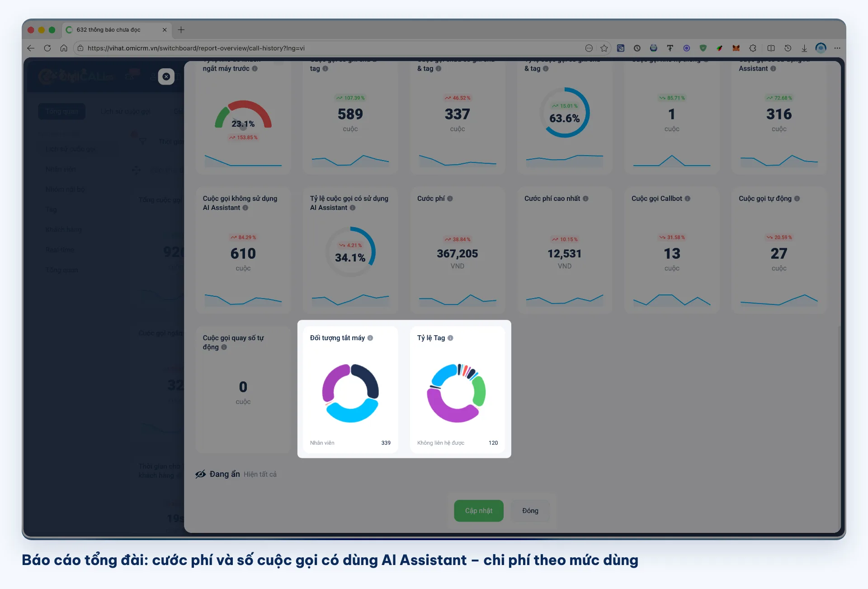Viewport: 868px width, 589px height.
Task: Select the 632 thông báo chưa đọc tab
Action: [116, 30]
